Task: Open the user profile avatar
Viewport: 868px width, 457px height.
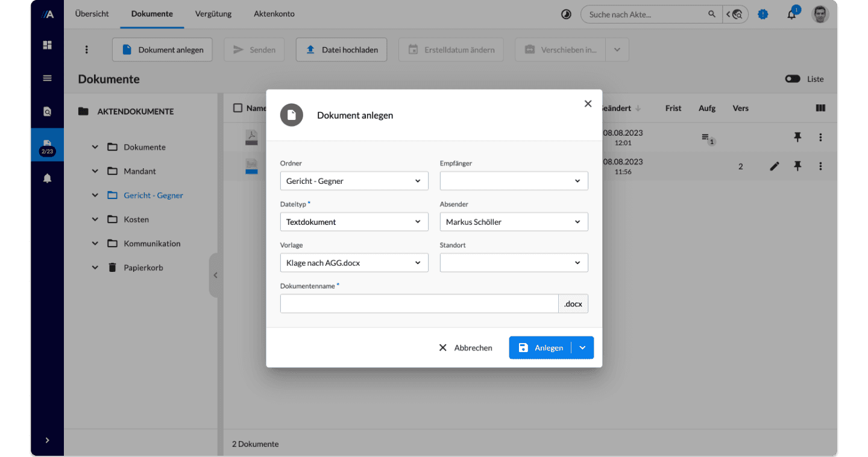Action: tap(820, 14)
